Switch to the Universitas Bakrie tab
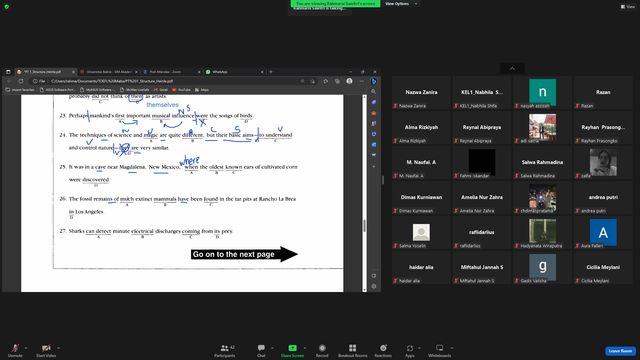Image resolution: width=640 pixels, height=360 pixels. click(108, 72)
